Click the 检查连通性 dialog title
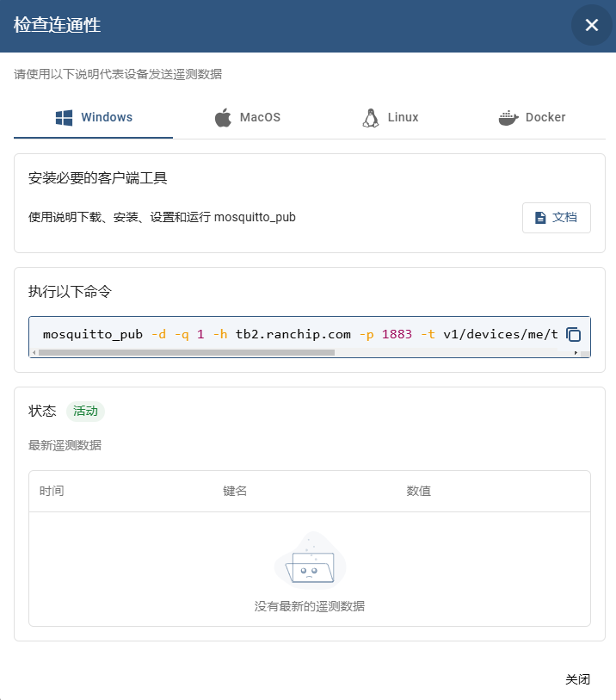This screenshot has width=616, height=700. [57, 25]
